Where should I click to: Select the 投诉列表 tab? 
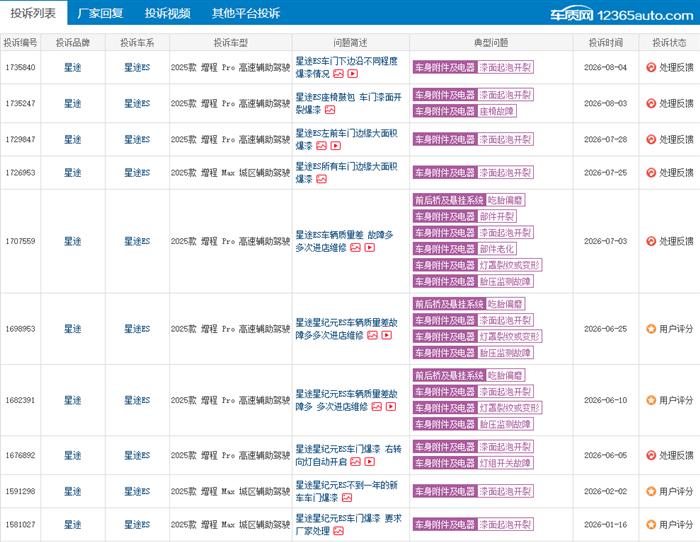[x=33, y=13]
